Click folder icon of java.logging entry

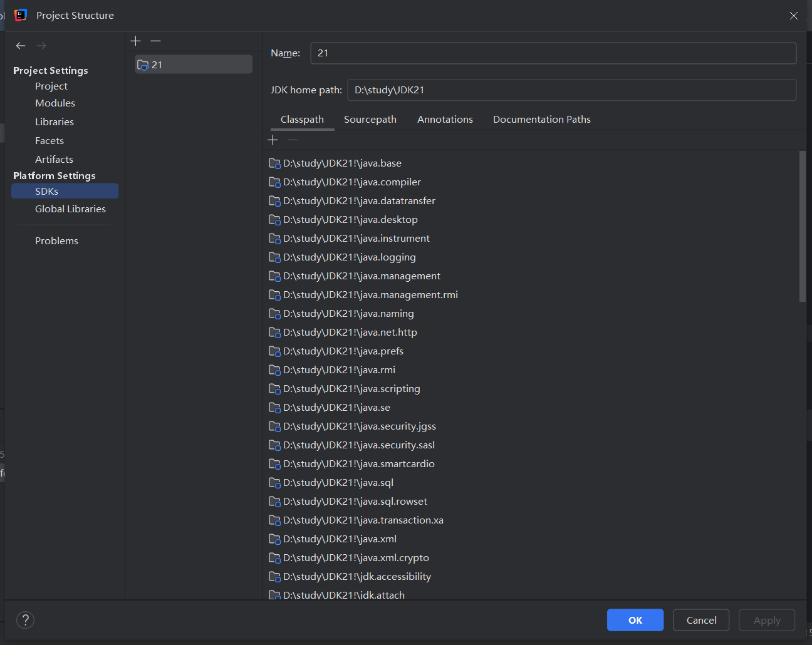tap(274, 257)
